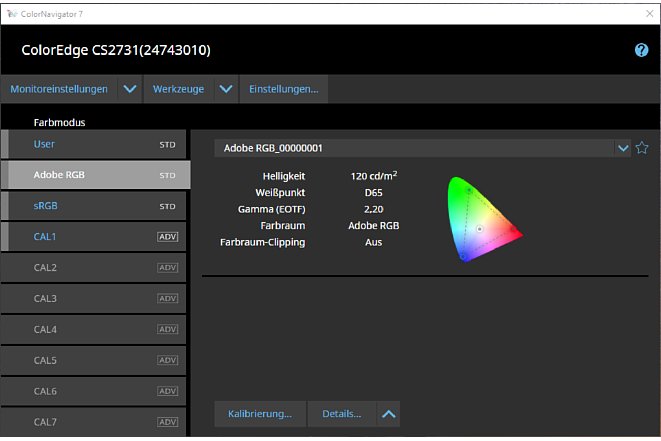Open Einstellungen... settings

click(284, 89)
